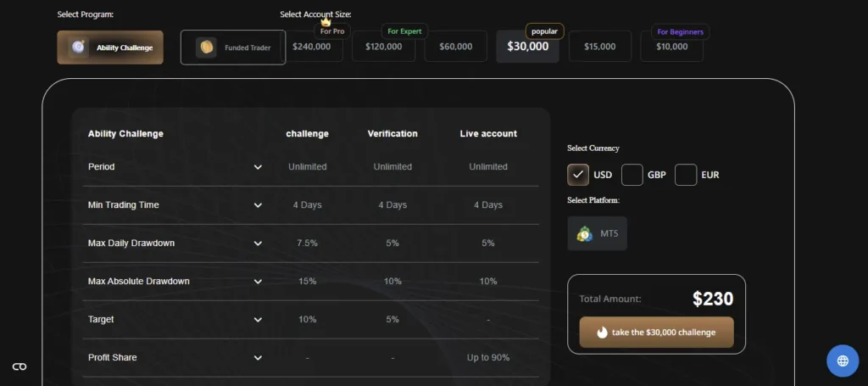This screenshot has height=386, width=868.
Task: Click the flame icon on the challenge button
Action: click(x=602, y=333)
